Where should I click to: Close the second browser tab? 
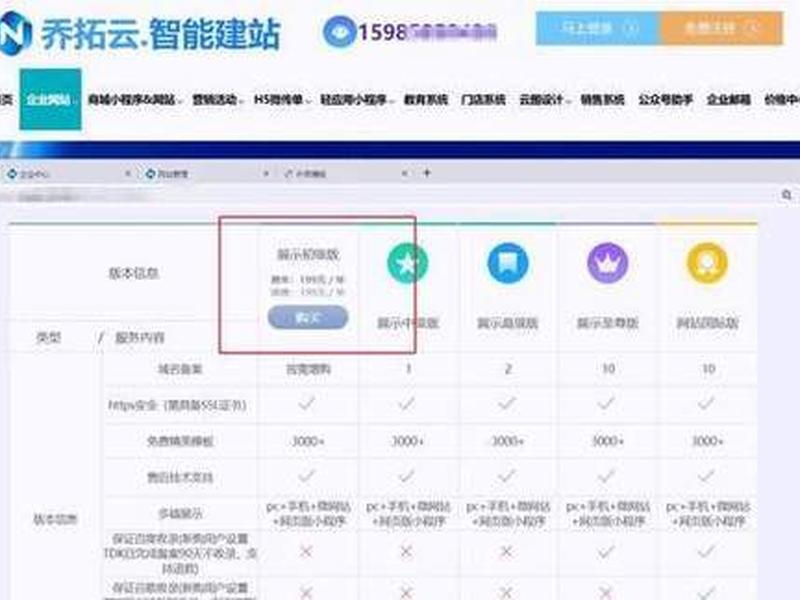(266, 174)
